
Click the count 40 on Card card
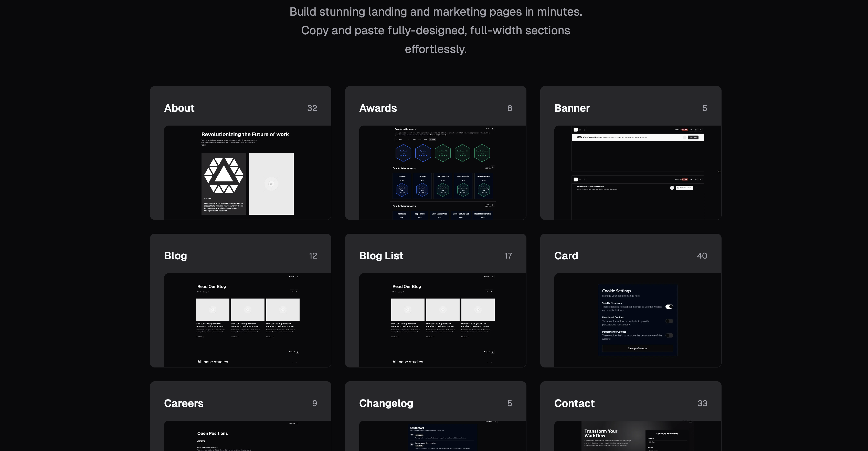tap(702, 256)
